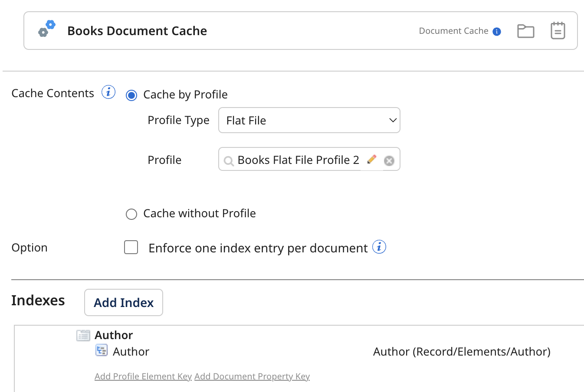Select the Cache by Profile radio button
Viewport: 584px width, 392px height.
pyautogui.click(x=131, y=95)
